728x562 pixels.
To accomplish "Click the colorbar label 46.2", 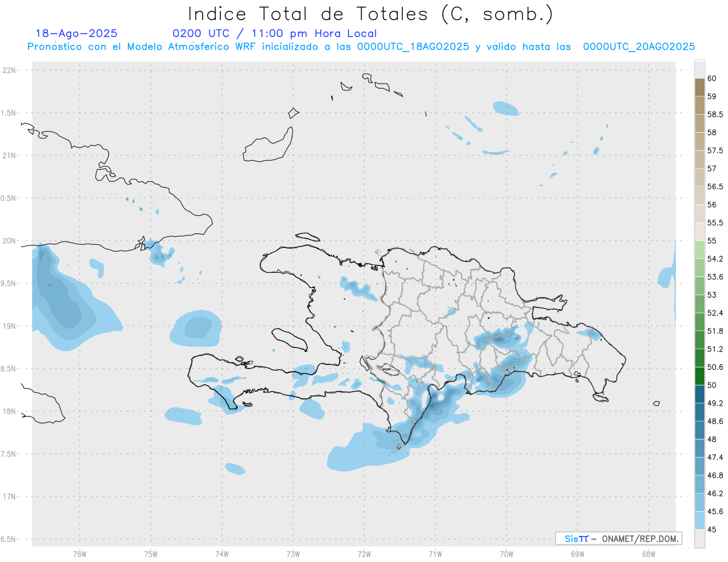I will coord(715,493).
